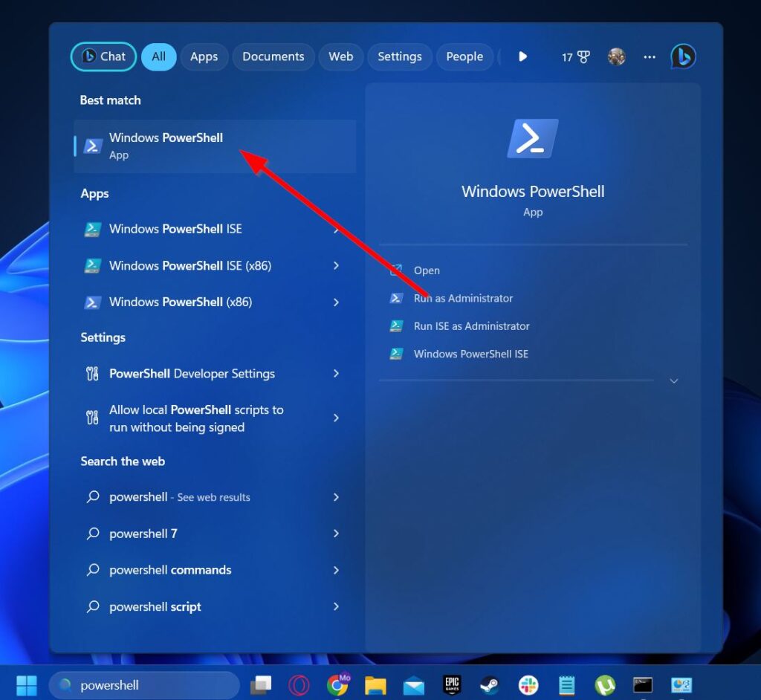Expand the actions list chevron in the details pane
The image size is (761, 700).
674,380
